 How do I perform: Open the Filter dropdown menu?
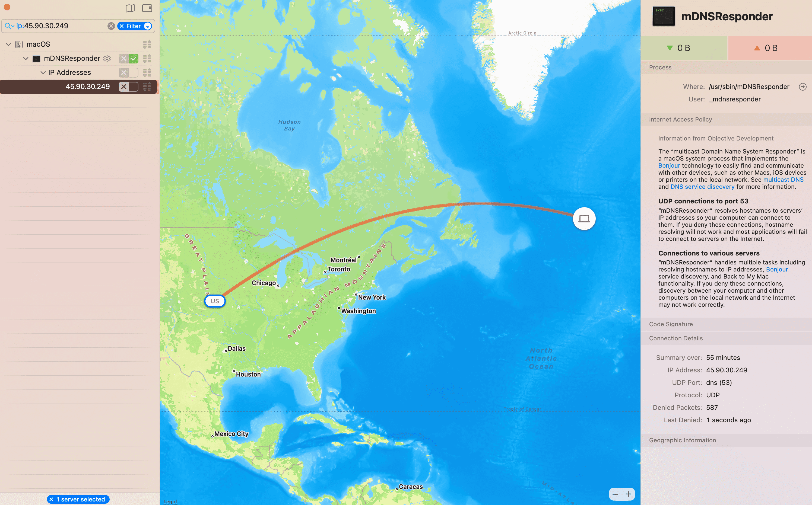pyautogui.click(x=148, y=25)
